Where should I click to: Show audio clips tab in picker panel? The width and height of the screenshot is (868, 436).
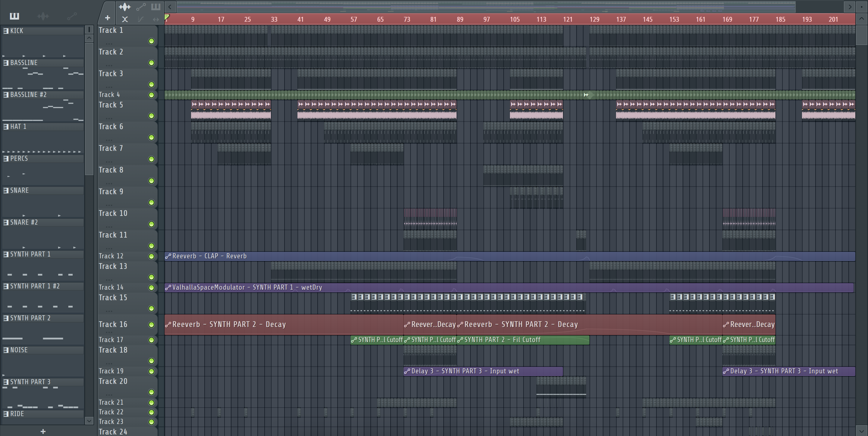43,16
